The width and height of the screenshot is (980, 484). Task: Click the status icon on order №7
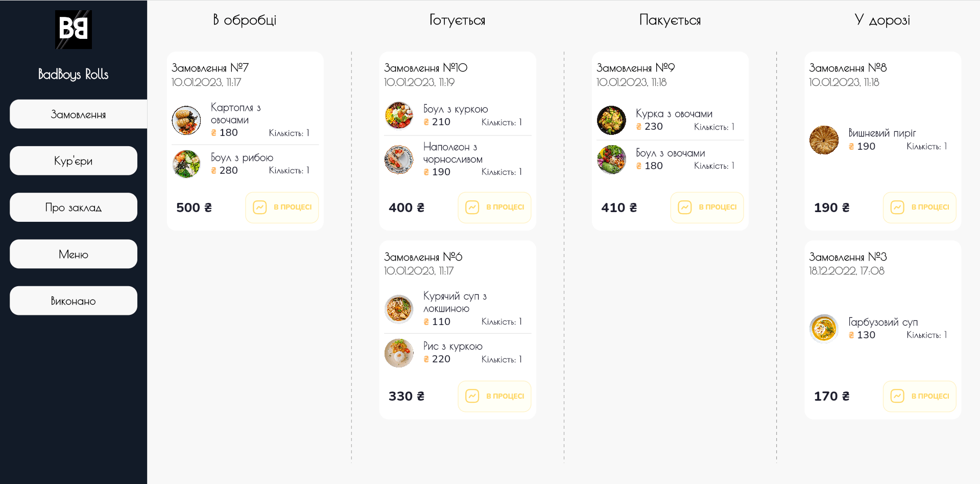pos(260,208)
